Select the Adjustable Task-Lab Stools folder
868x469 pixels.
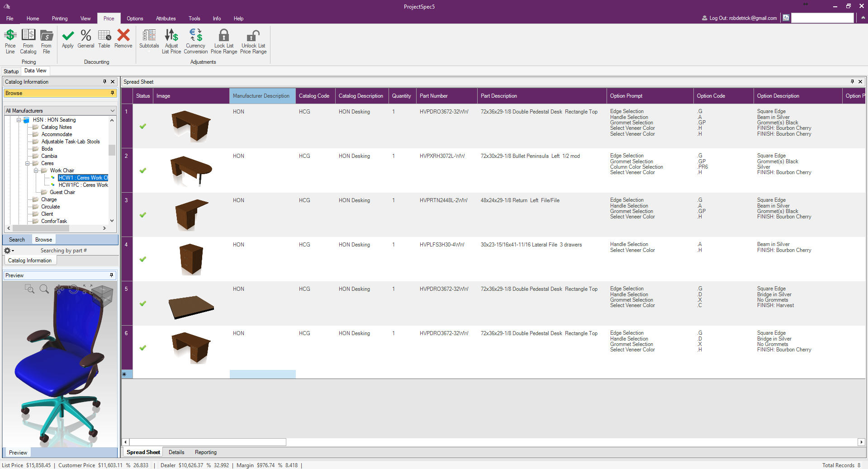tap(71, 142)
